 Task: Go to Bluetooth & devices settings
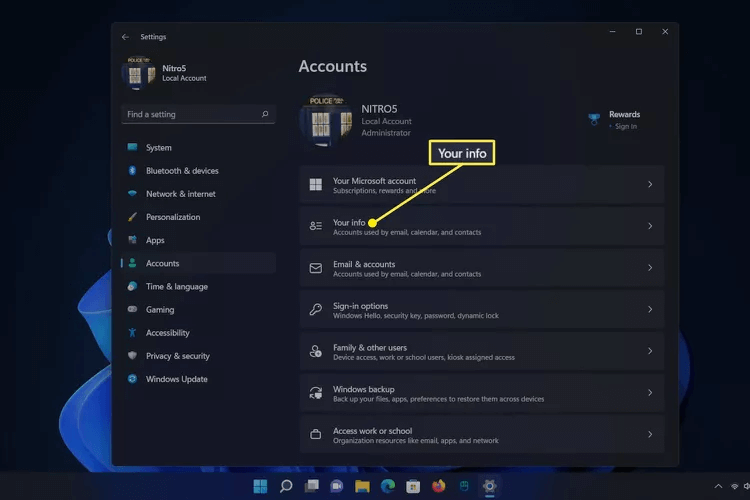click(x=199, y=170)
